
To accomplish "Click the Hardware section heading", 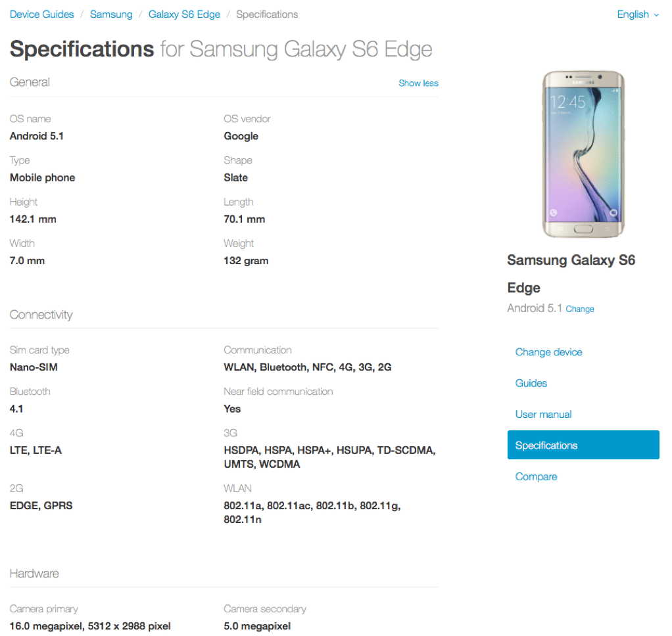I will click(x=34, y=574).
